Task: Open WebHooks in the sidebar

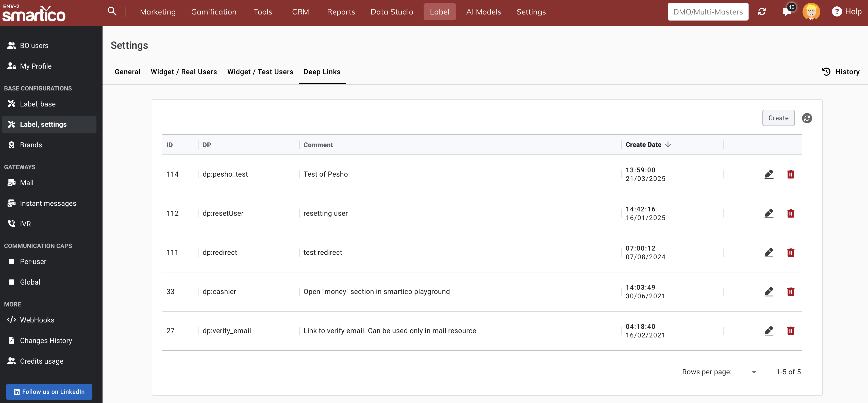Action: [37, 320]
